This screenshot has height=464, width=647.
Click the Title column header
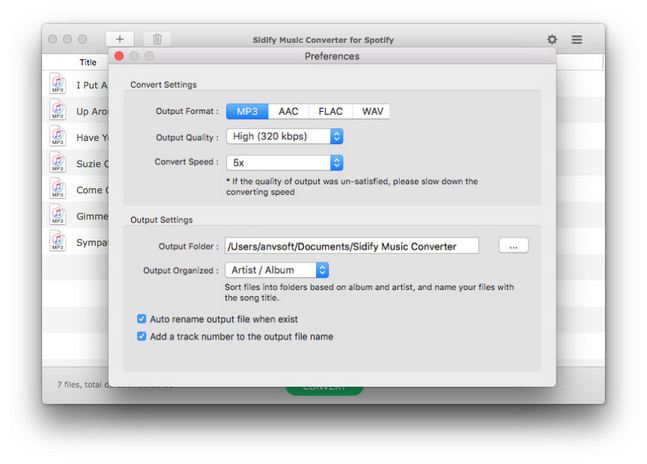[88, 62]
